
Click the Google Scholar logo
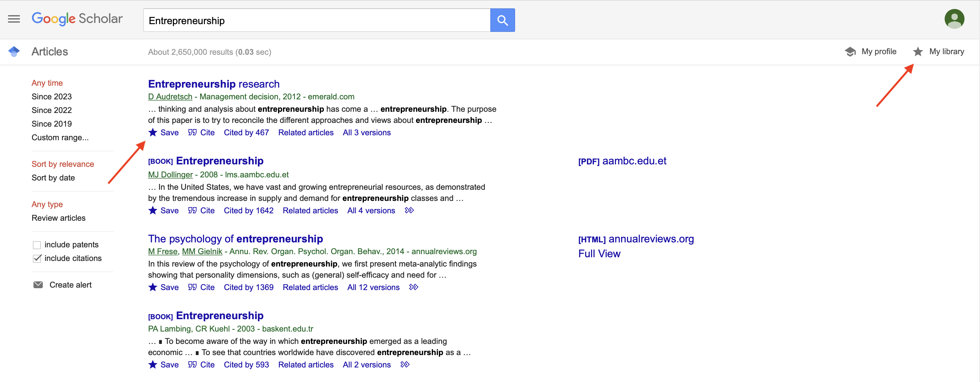[77, 19]
